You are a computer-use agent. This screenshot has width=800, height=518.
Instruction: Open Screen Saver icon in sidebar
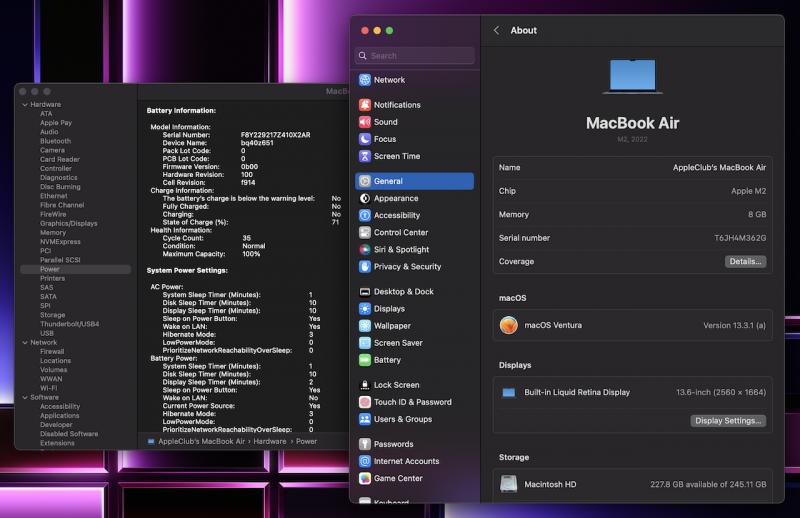tap(365, 343)
